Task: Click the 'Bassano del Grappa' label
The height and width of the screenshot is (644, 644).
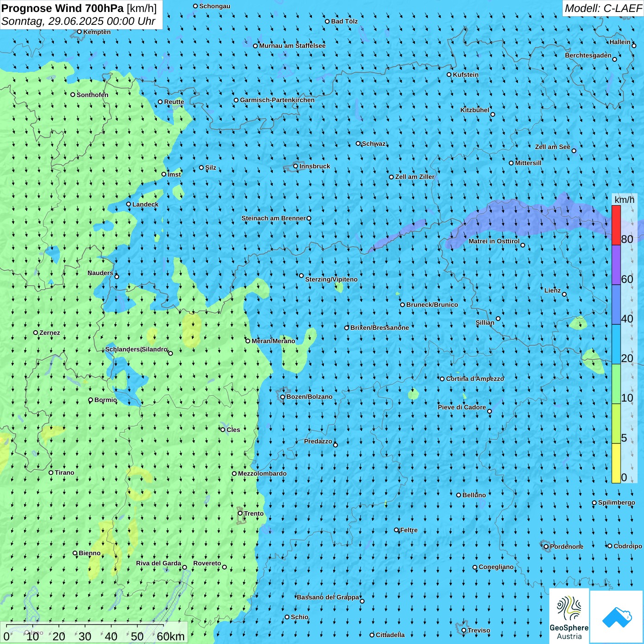Action: point(328,597)
